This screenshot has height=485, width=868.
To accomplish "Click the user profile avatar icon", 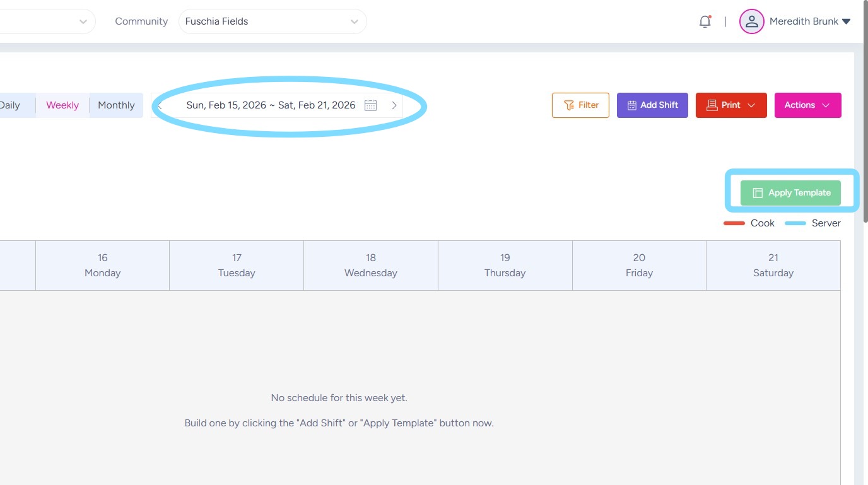I will (x=751, y=21).
